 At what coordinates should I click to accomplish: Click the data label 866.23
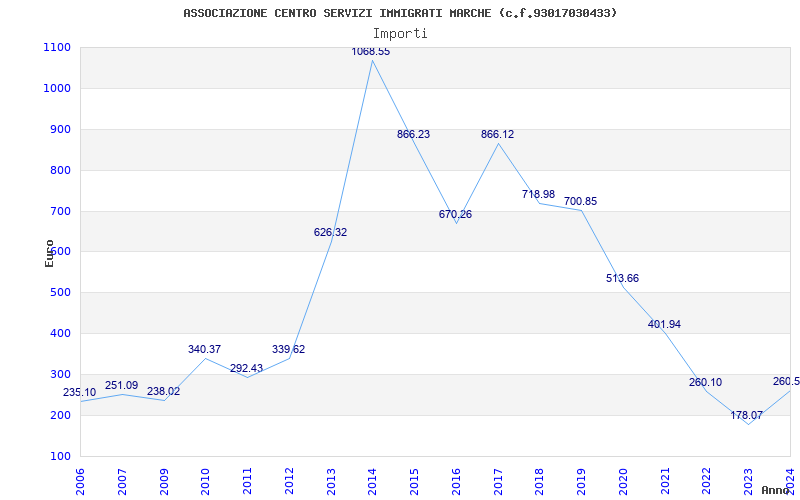pos(413,135)
